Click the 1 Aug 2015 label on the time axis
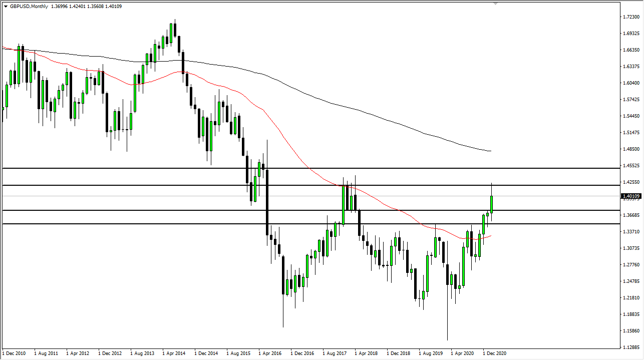 coord(239,353)
